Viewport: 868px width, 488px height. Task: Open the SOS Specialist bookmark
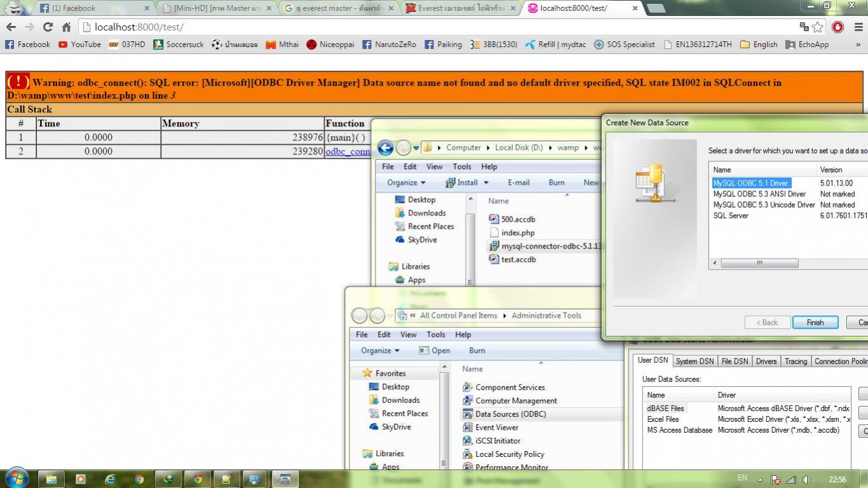pos(624,44)
